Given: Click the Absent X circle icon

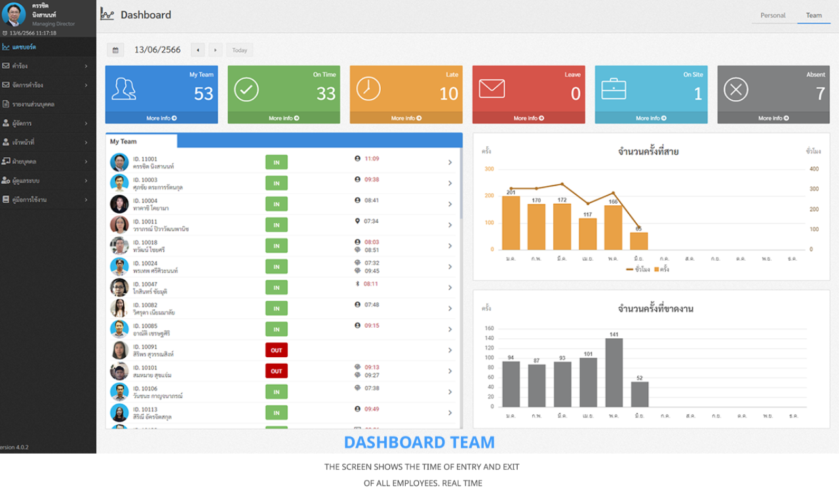Looking at the screenshot, I should coord(735,89).
